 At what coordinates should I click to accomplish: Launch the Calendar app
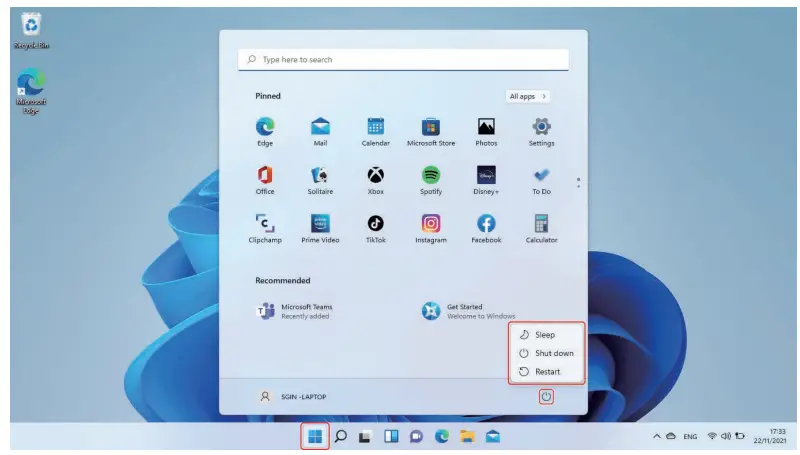[376, 132]
